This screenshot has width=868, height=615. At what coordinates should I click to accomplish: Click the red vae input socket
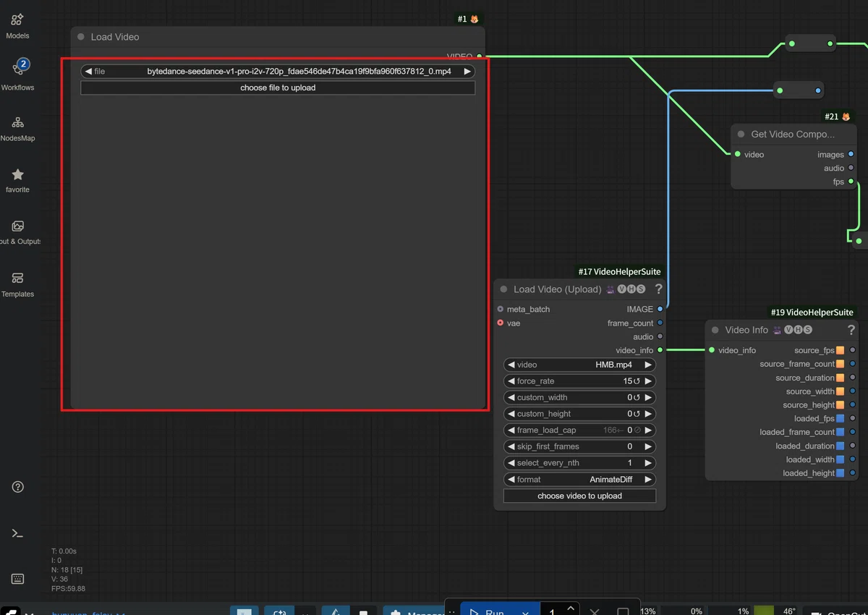(500, 323)
